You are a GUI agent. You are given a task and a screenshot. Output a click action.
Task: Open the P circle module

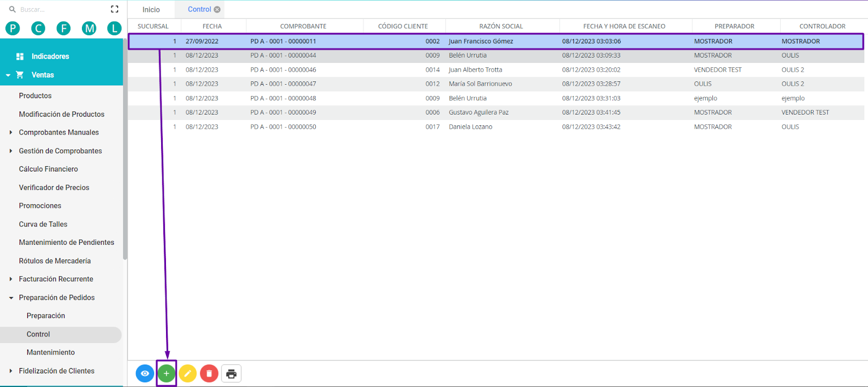coord(12,28)
